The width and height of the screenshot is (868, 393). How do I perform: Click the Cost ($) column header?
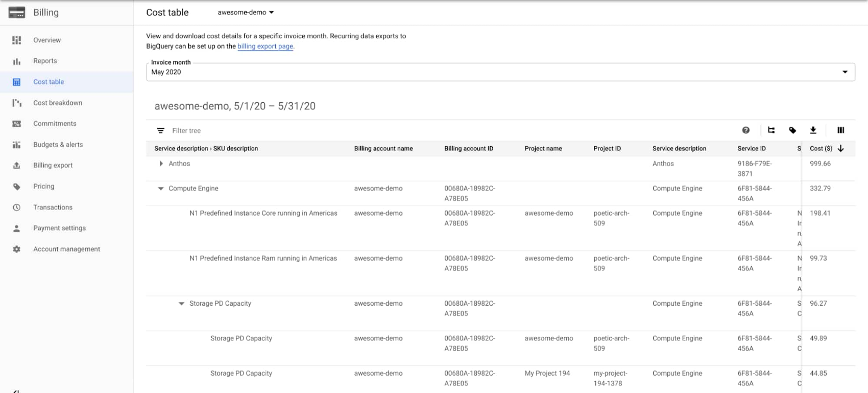821,149
